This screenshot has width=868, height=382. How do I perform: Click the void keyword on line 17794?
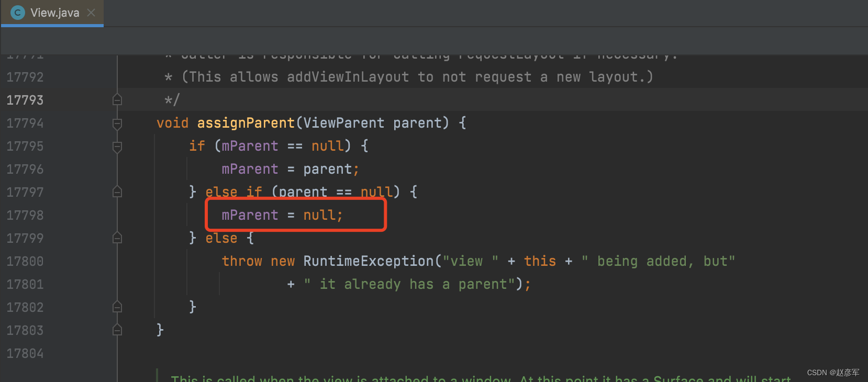(x=173, y=123)
